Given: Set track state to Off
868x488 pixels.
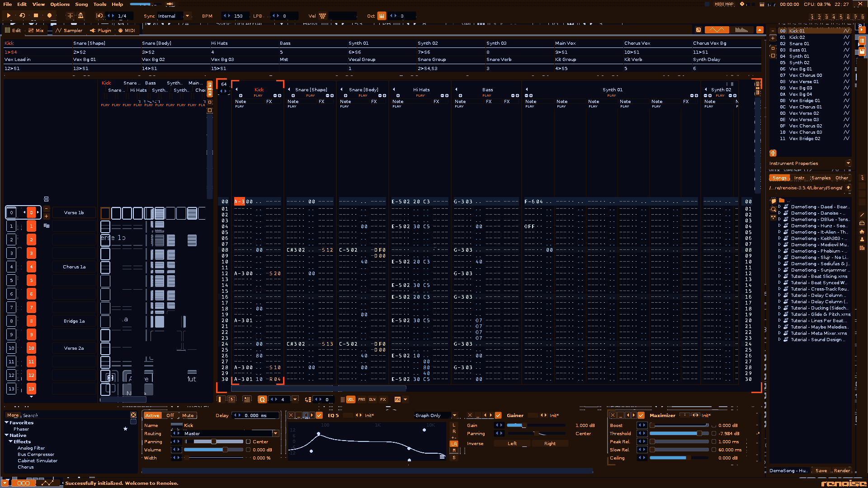Looking at the screenshot, I should pos(170,415).
